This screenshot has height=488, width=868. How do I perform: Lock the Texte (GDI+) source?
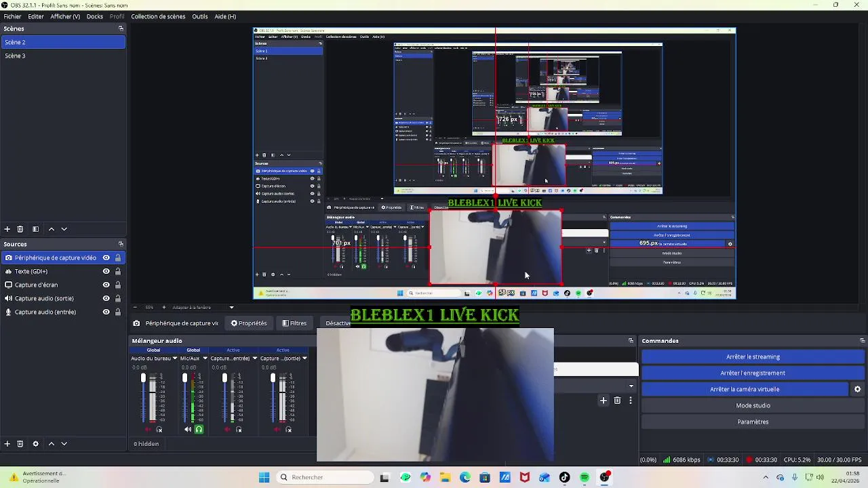pos(117,271)
